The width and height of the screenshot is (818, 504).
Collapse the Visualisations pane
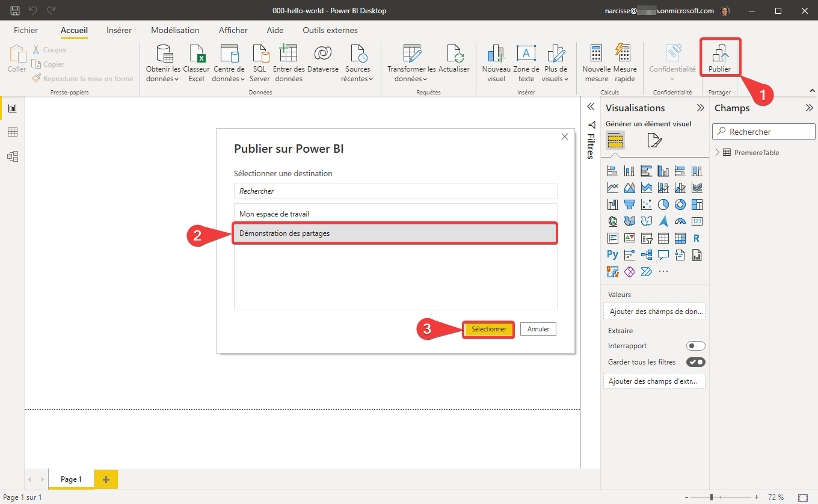(700, 108)
